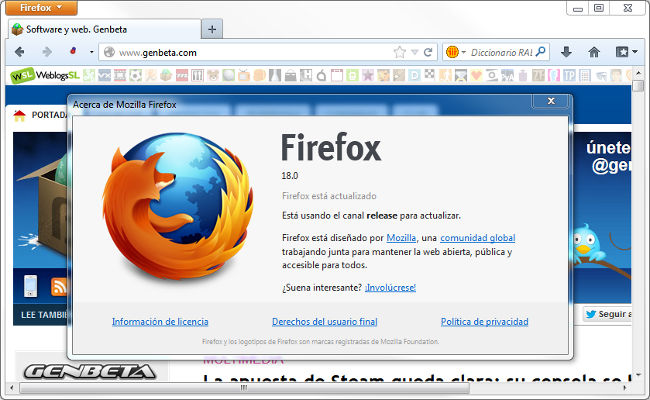Click the vertical scrollbar up arrow

(638, 73)
